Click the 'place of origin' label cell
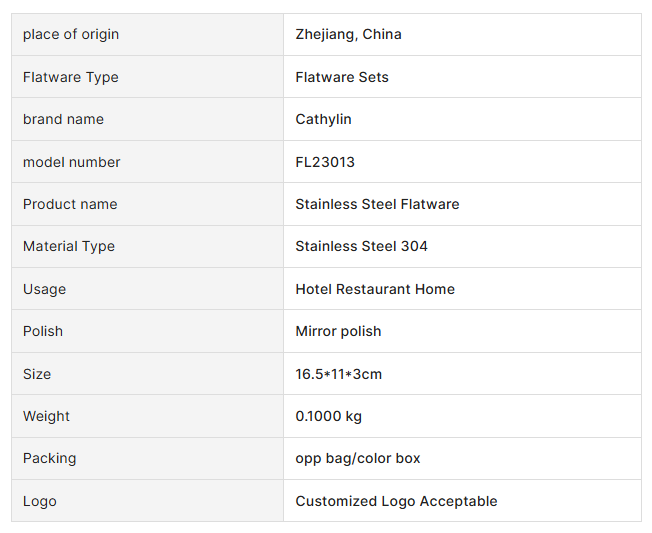652x533 pixels. pyautogui.click(x=71, y=35)
